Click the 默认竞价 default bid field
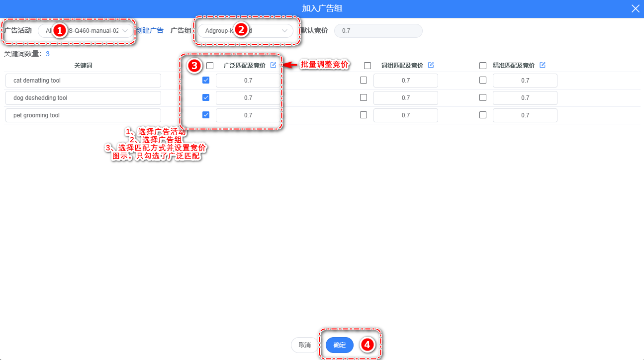The width and height of the screenshot is (644, 360). (378, 31)
